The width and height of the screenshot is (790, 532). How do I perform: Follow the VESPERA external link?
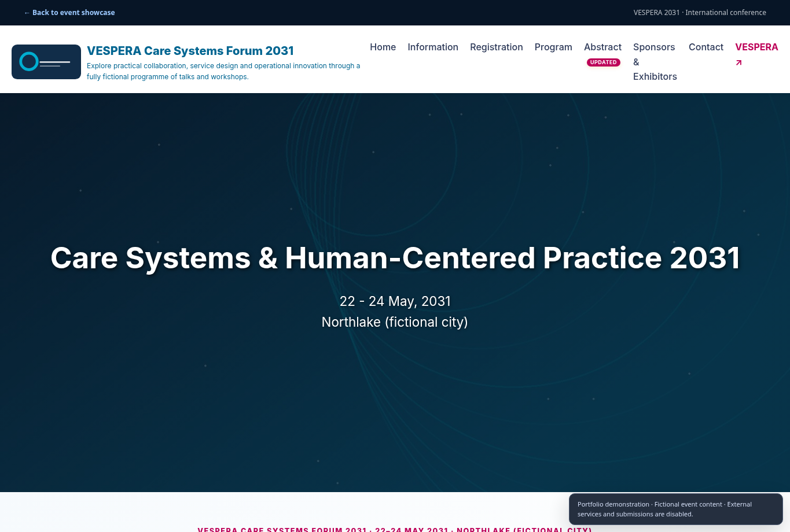pos(756,47)
